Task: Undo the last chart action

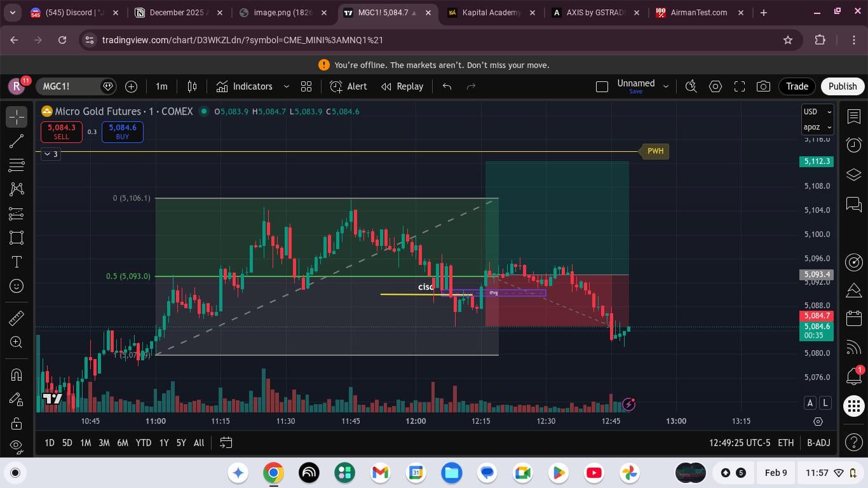Action: 447,86
